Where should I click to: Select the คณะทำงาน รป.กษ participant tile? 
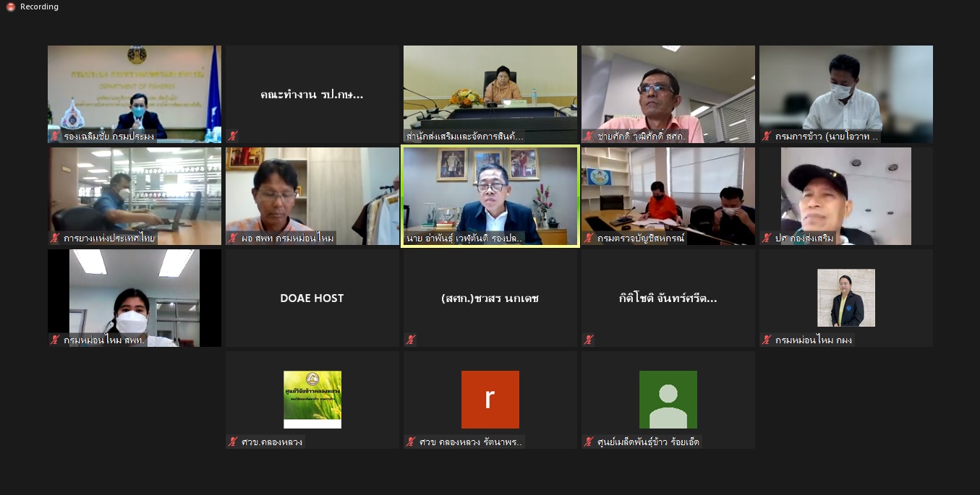[312, 94]
